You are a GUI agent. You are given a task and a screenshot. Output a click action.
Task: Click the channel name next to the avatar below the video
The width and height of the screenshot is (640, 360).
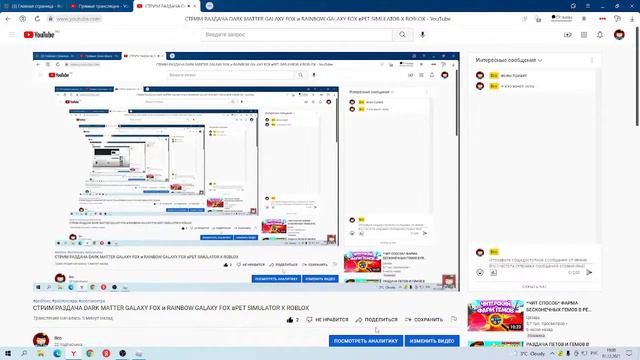(x=58, y=338)
